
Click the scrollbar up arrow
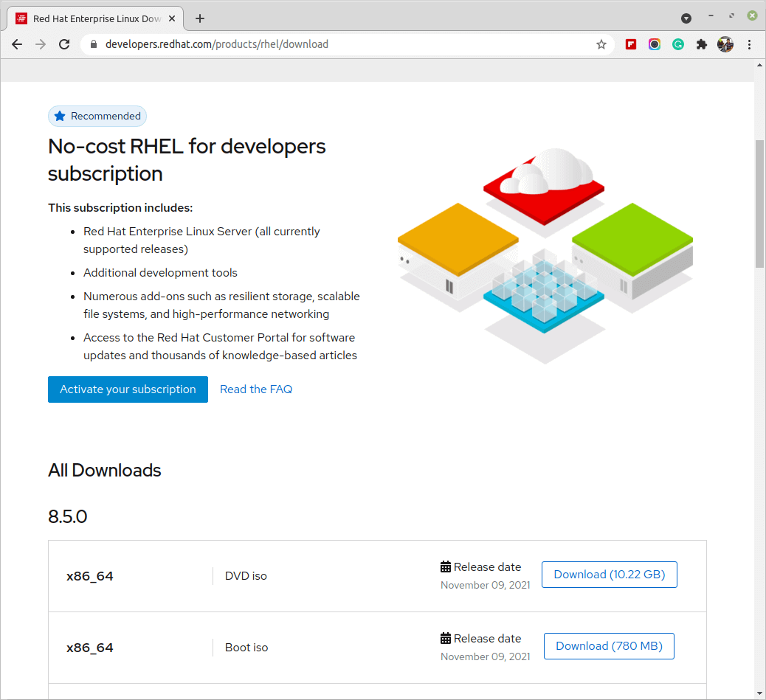click(x=759, y=65)
